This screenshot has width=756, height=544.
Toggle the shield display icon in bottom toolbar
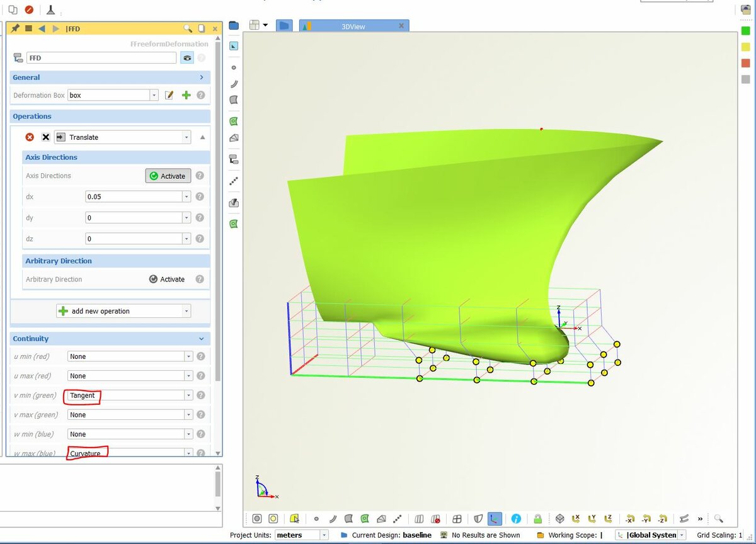[478, 519]
